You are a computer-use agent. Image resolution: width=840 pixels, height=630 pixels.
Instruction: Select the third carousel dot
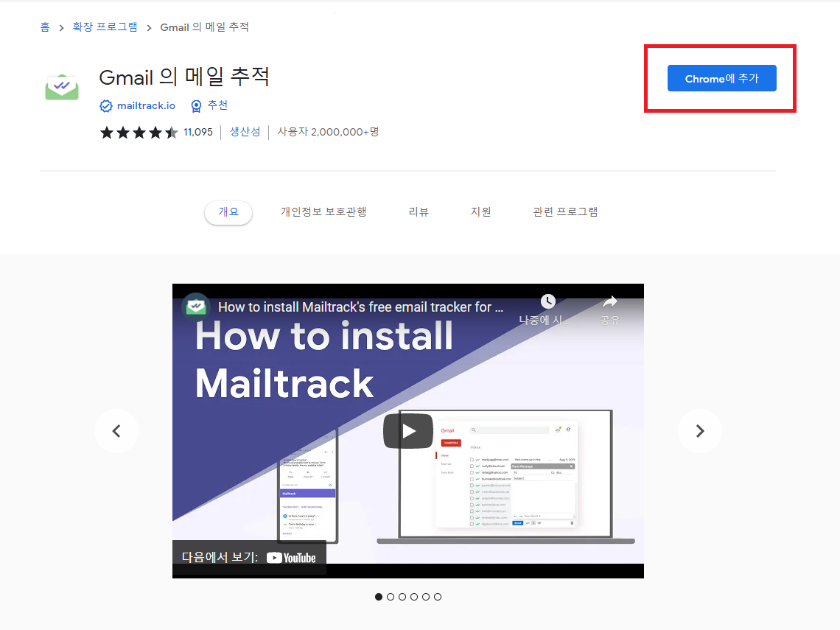pos(402,597)
